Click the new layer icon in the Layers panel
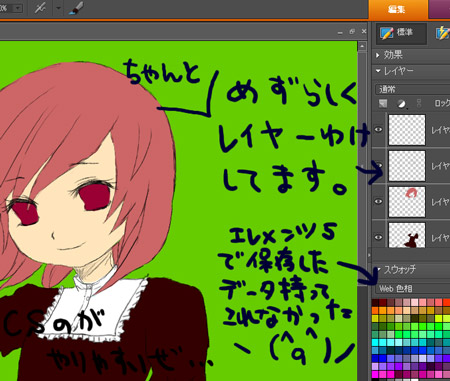This screenshot has height=381, width=450. pos(383,104)
